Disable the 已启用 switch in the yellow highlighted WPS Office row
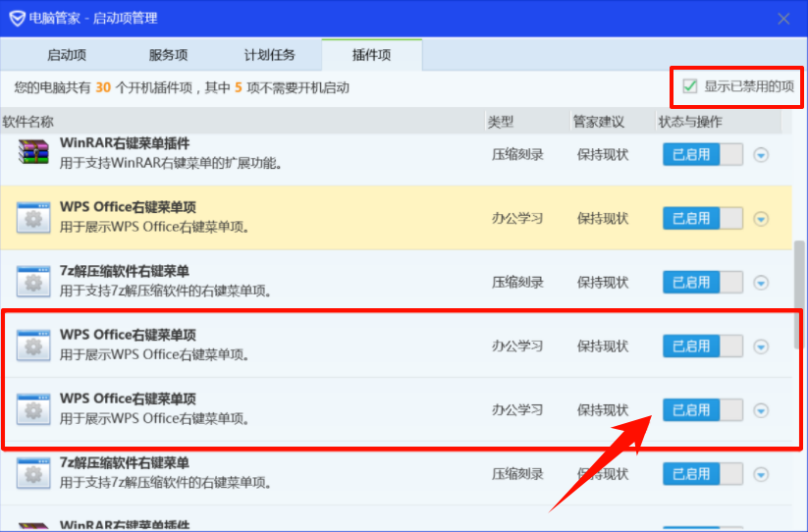808x532 pixels. coord(702,218)
